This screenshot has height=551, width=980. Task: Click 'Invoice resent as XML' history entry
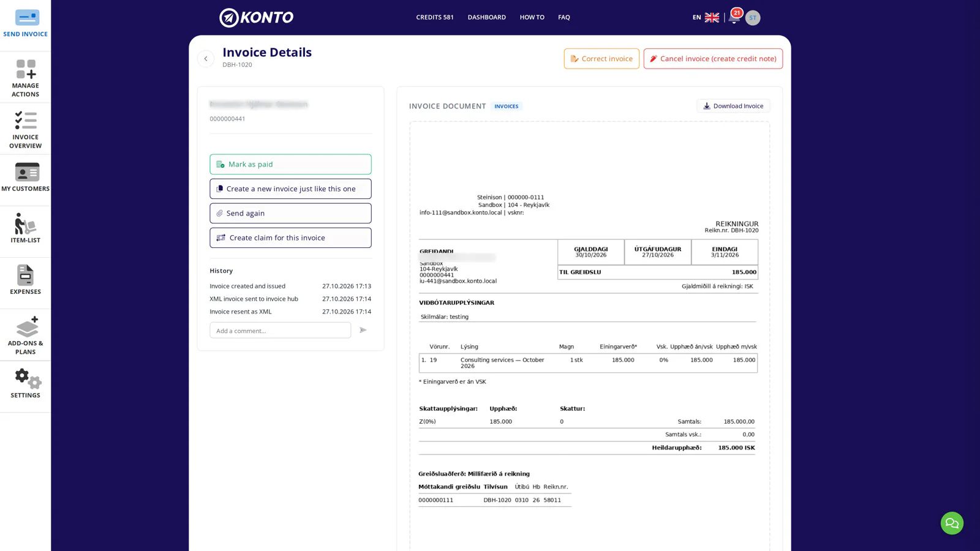(x=290, y=312)
